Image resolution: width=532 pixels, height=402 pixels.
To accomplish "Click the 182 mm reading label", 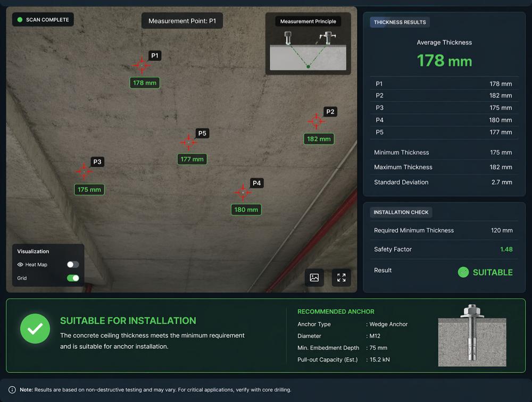I will [x=319, y=139].
